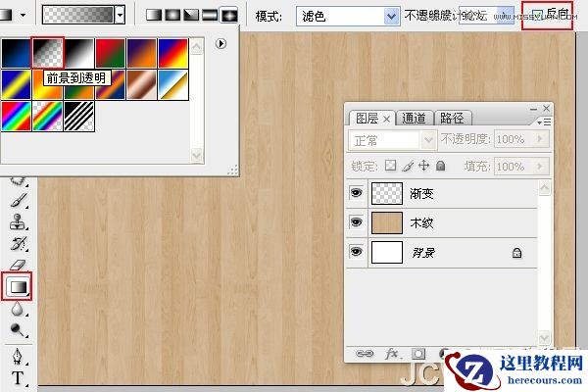The height and width of the screenshot is (392, 588).
Task: Switch to the 路径 tab
Action: point(452,119)
